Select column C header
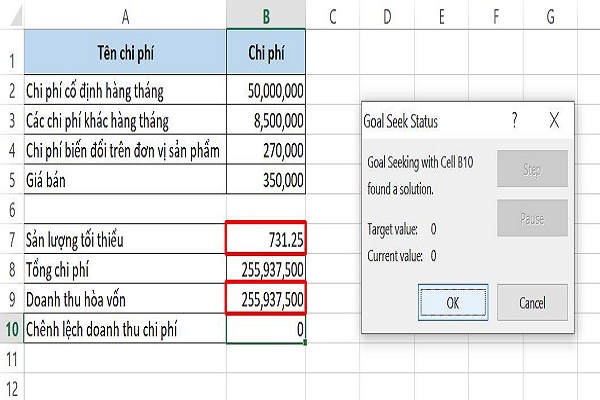Image resolution: width=600 pixels, height=400 pixels. pyautogui.click(x=332, y=14)
